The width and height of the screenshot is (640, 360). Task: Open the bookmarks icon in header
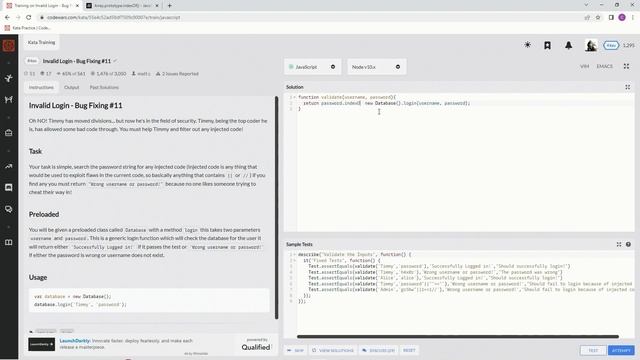[547, 45]
